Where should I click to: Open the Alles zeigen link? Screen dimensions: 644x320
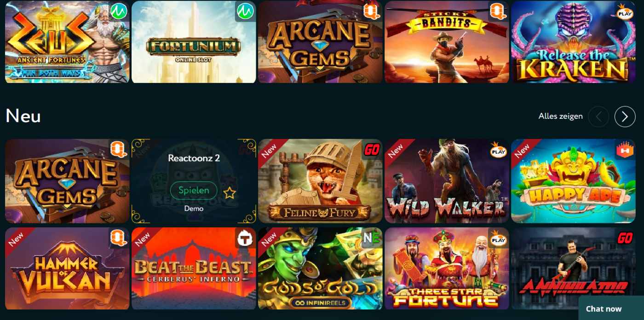pyautogui.click(x=560, y=116)
